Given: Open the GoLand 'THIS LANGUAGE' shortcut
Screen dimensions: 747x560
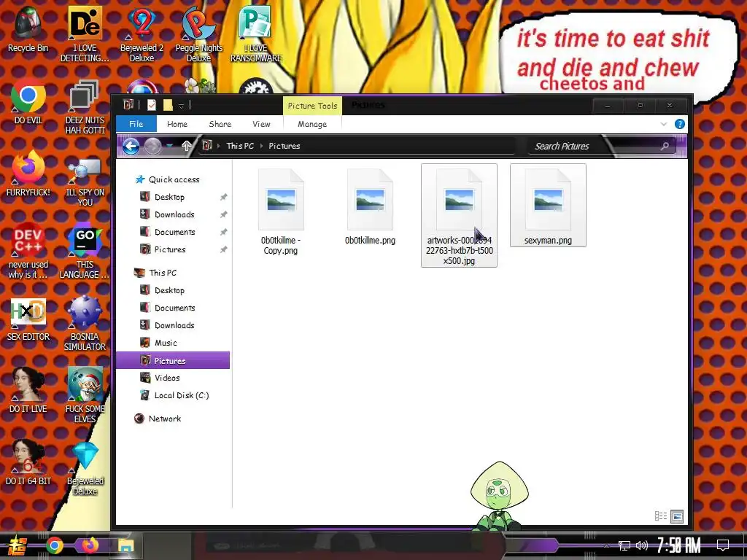Looking at the screenshot, I should [x=85, y=252].
